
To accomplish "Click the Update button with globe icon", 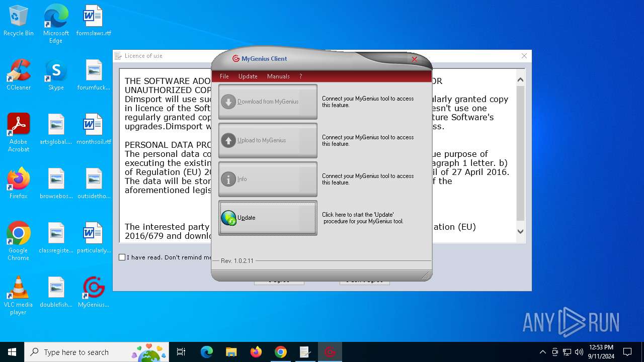I will (x=268, y=218).
